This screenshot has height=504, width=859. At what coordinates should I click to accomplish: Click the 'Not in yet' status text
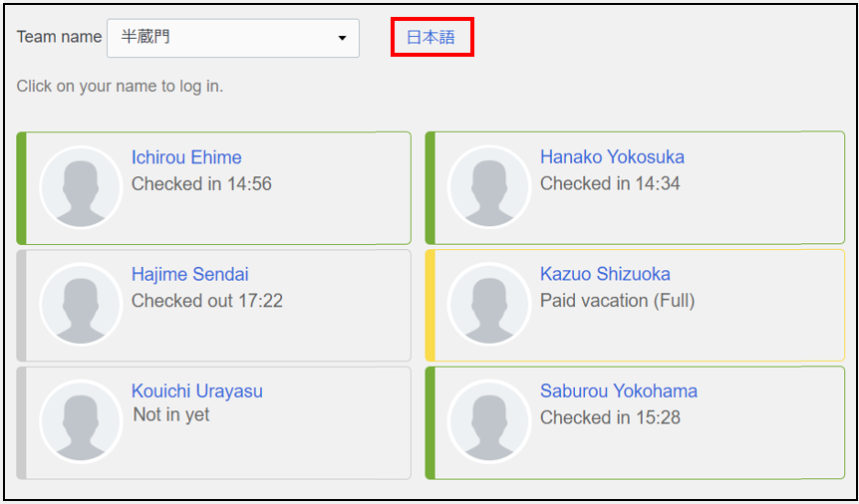pos(171,414)
